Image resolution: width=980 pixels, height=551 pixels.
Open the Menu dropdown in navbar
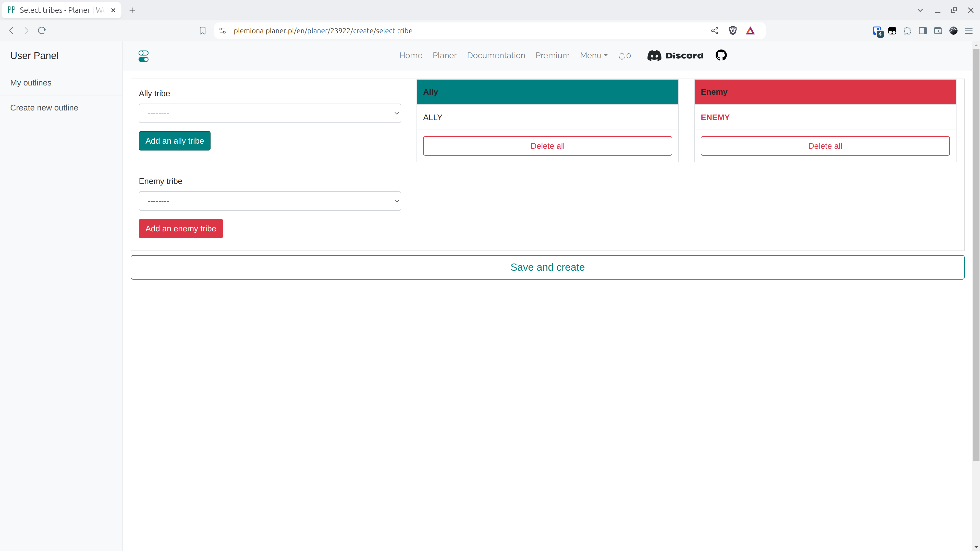[593, 56]
